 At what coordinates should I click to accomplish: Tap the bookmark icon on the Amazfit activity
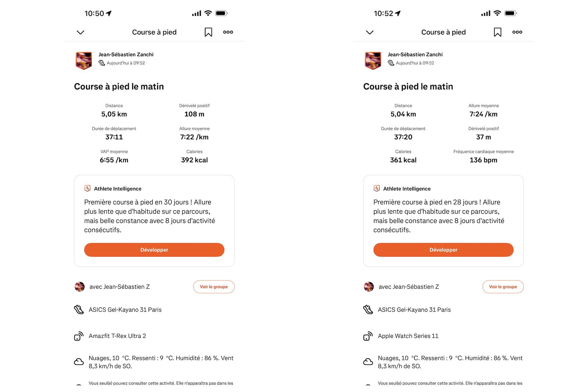coord(208,32)
